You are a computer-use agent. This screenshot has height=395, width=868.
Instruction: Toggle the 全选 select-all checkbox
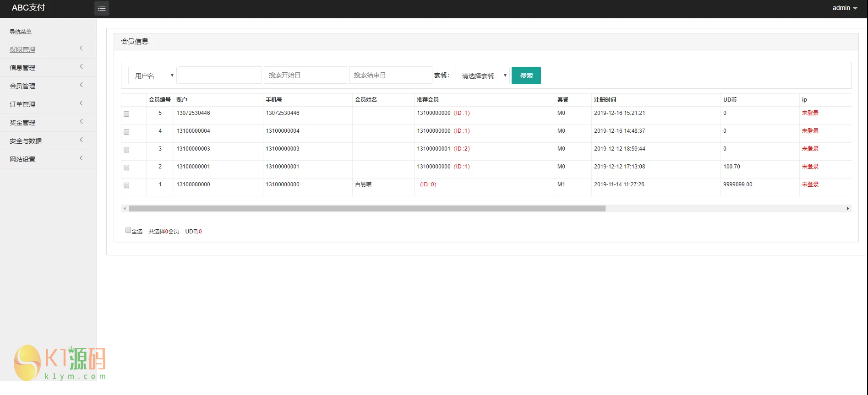pyautogui.click(x=128, y=231)
